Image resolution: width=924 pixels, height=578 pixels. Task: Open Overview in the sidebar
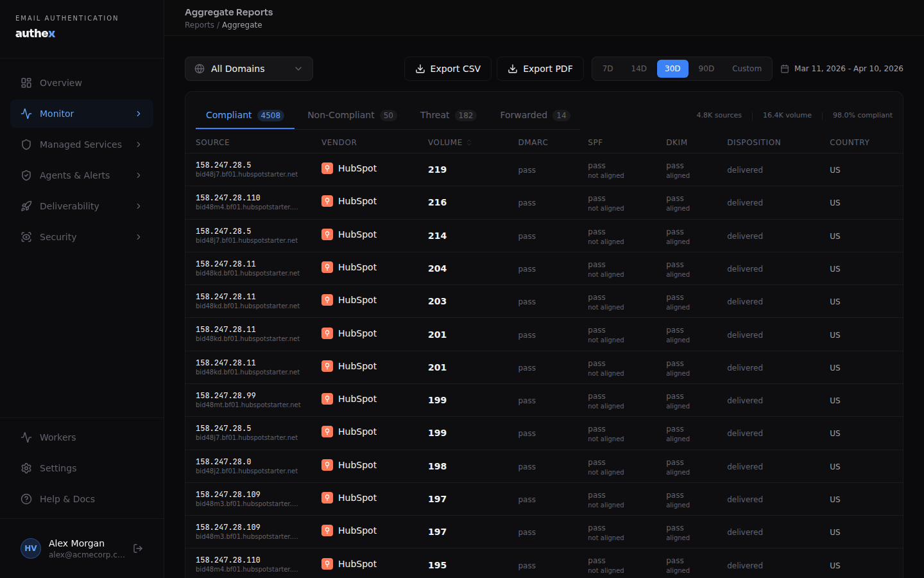(81, 83)
